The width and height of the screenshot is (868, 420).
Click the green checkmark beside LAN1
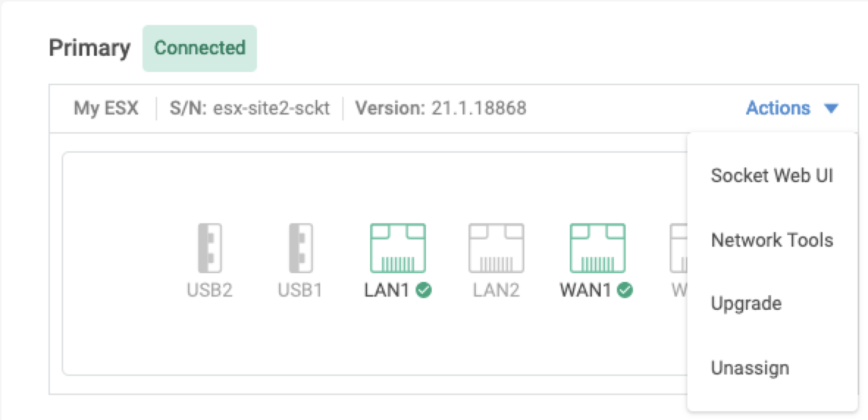(424, 290)
